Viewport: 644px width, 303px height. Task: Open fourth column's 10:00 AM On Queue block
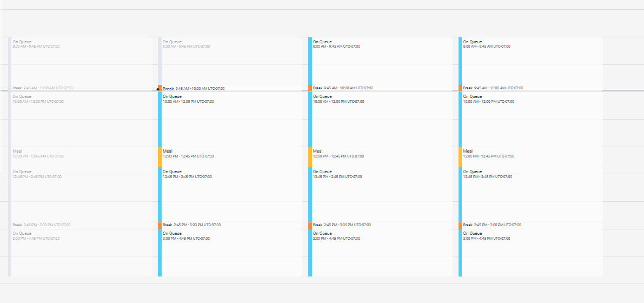pos(530,119)
